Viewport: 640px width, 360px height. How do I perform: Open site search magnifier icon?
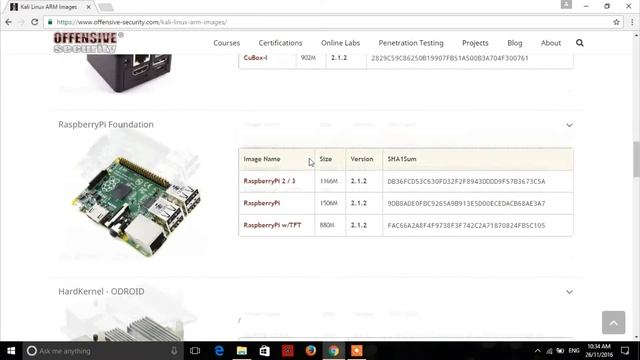(x=580, y=43)
